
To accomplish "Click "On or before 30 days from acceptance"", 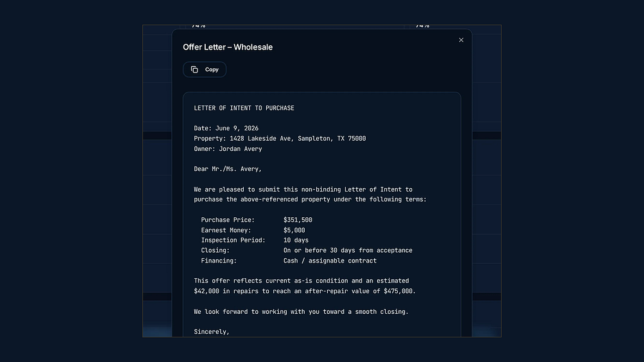I will pyautogui.click(x=348, y=250).
